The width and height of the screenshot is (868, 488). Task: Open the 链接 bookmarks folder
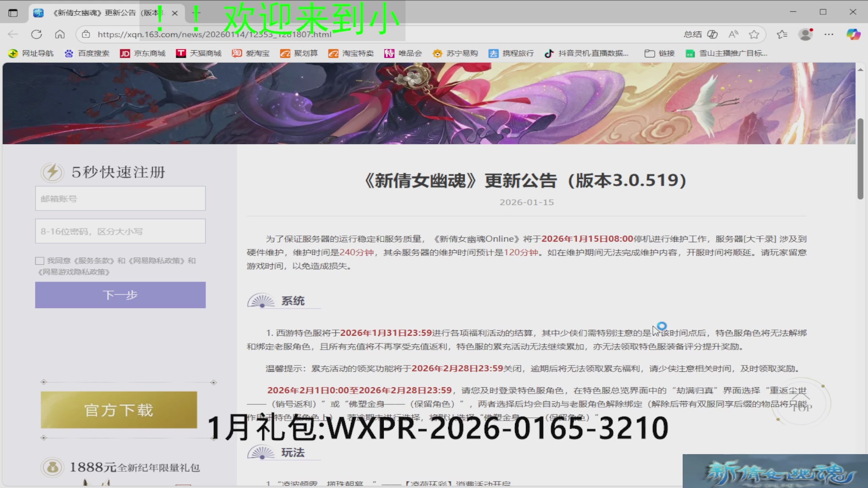[x=660, y=53]
